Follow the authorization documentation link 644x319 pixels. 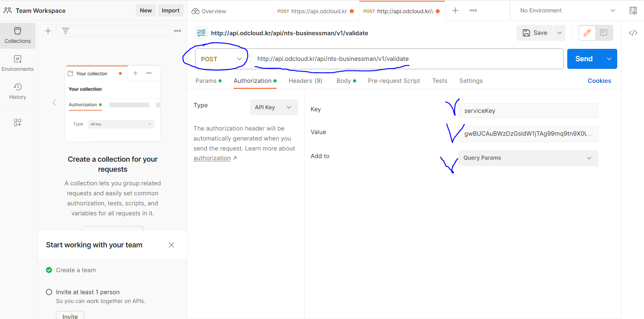coord(212,158)
